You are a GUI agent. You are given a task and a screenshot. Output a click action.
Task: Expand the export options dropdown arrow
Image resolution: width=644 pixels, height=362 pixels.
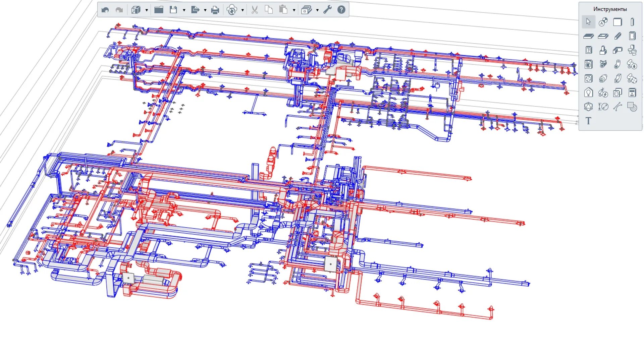pos(205,10)
